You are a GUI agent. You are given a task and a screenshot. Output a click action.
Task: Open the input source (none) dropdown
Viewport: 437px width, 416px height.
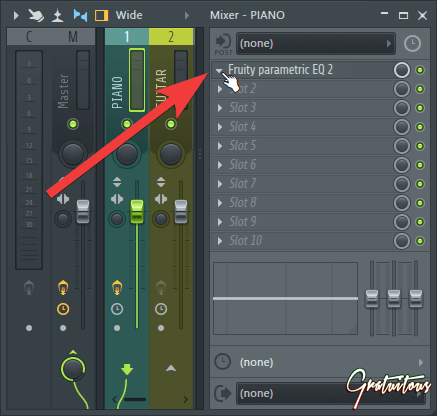(x=316, y=43)
